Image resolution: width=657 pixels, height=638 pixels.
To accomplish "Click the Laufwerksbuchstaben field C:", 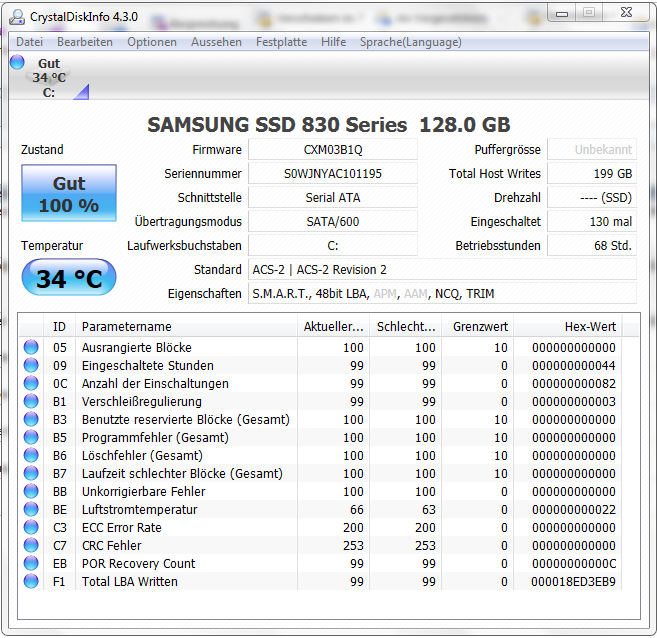I will (333, 245).
